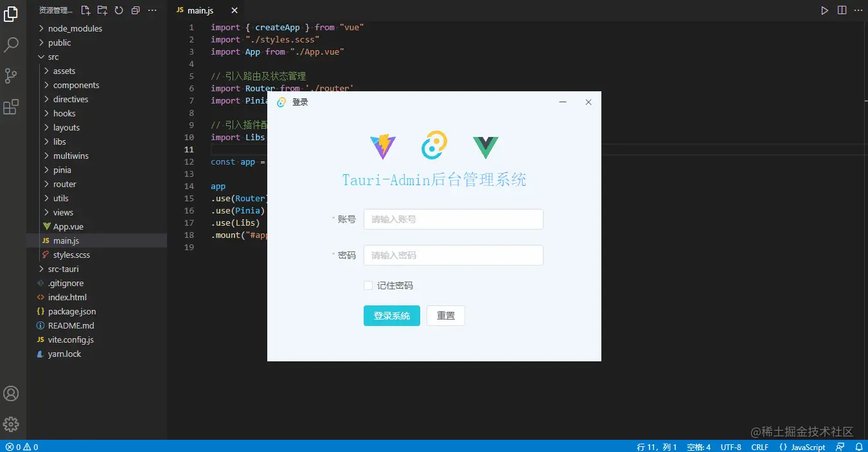Image resolution: width=868 pixels, height=452 pixels.
Task: Open explorer more actions ellipsis
Action: tap(152, 10)
